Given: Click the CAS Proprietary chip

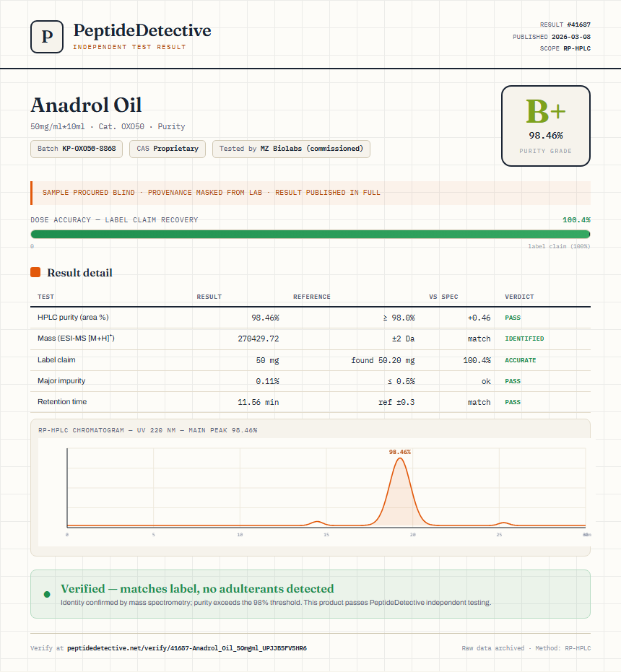Looking at the screenshot, I should pos(168,149).
